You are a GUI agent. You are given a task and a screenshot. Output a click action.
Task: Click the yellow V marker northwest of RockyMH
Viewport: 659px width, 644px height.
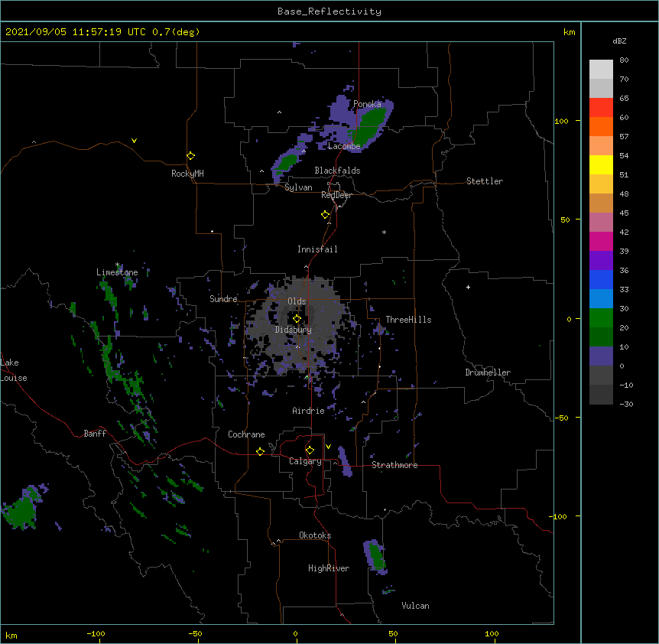click(x=134, y=141)
